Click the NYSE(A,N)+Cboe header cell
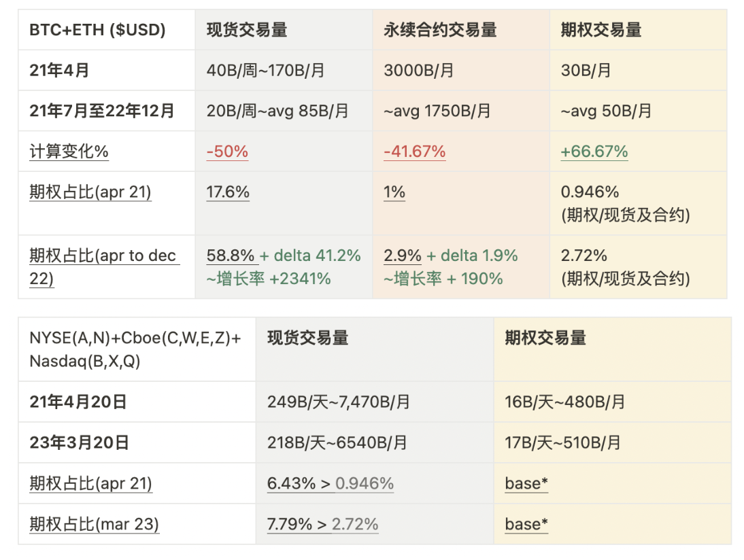744x560 pixels. point(137,349)
